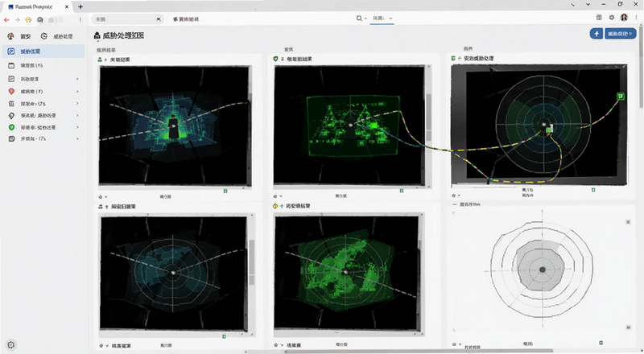Image resolution: width=644 pixels, height=354 pixels.
Task: Click green icon on top-right panel header
Action: point(453,58)
